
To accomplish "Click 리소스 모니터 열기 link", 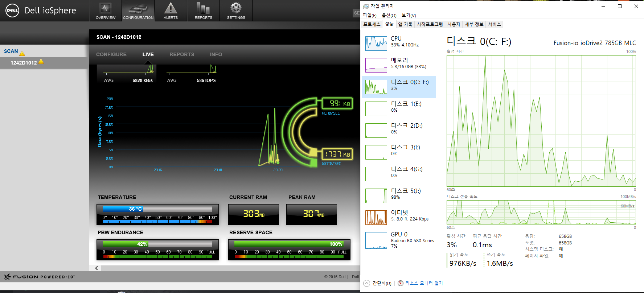I will click(424, 283).
